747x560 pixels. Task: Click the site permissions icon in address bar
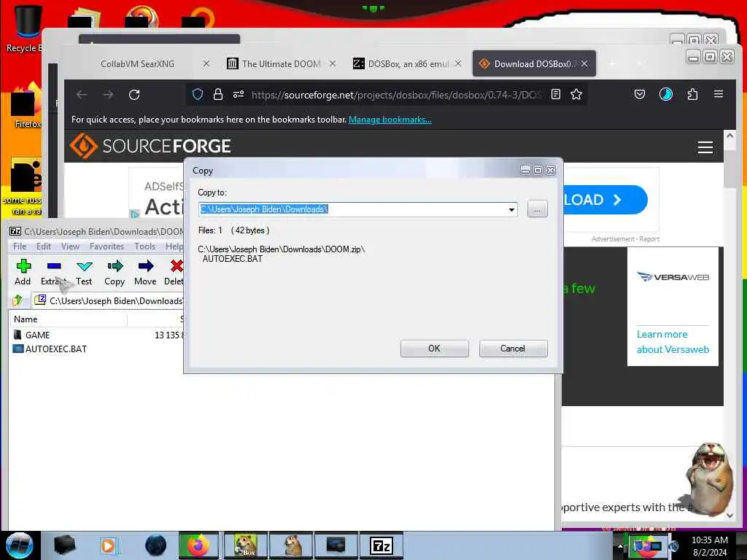[x=239, y=94]
